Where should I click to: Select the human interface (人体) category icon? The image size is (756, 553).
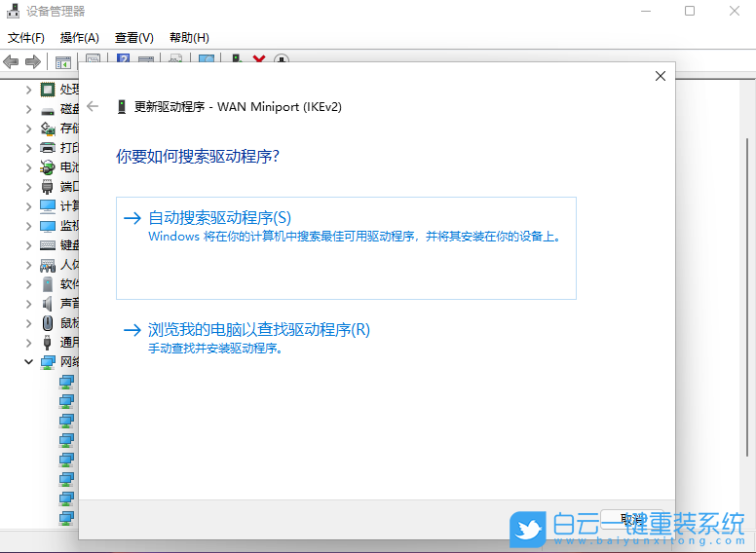point(48,265)
